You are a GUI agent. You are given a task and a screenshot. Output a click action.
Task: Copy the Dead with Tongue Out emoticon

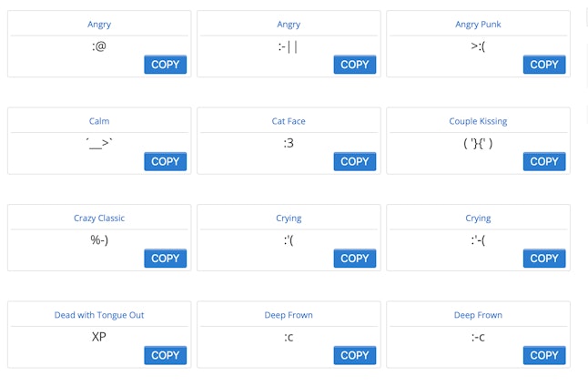pos(165,355)
